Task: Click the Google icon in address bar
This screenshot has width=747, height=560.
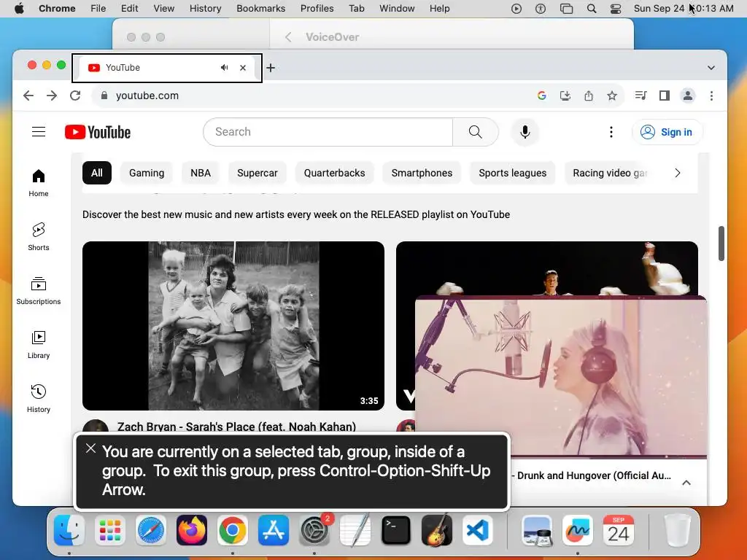Action: [542, 96]
